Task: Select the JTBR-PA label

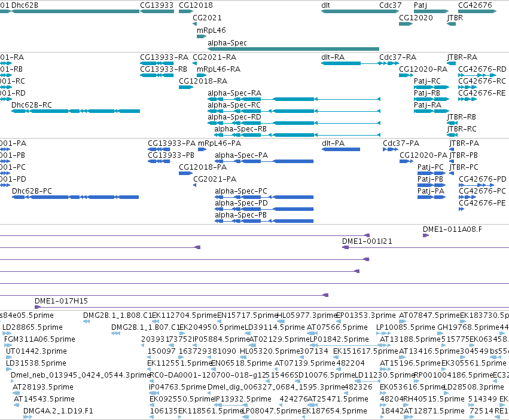Action: pos(464,143)
